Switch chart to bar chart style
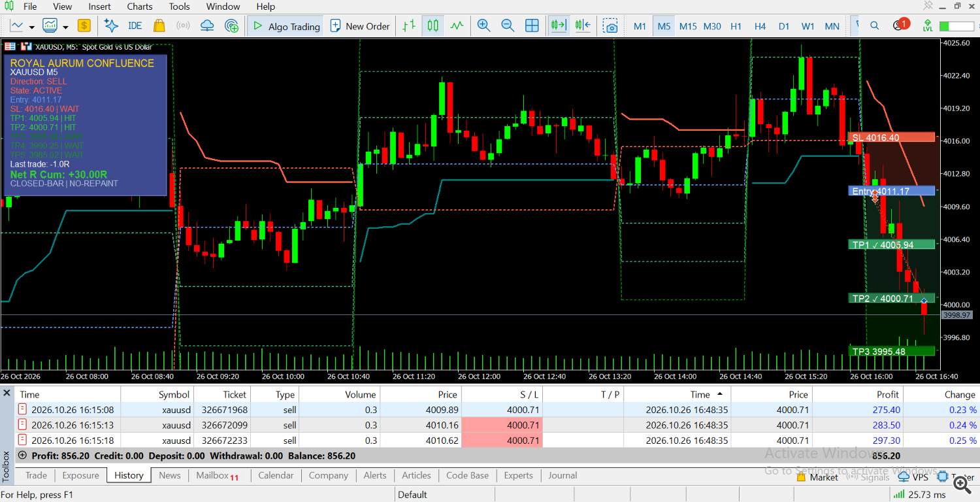This screenshot has width=980, height=502. [409, 26]
